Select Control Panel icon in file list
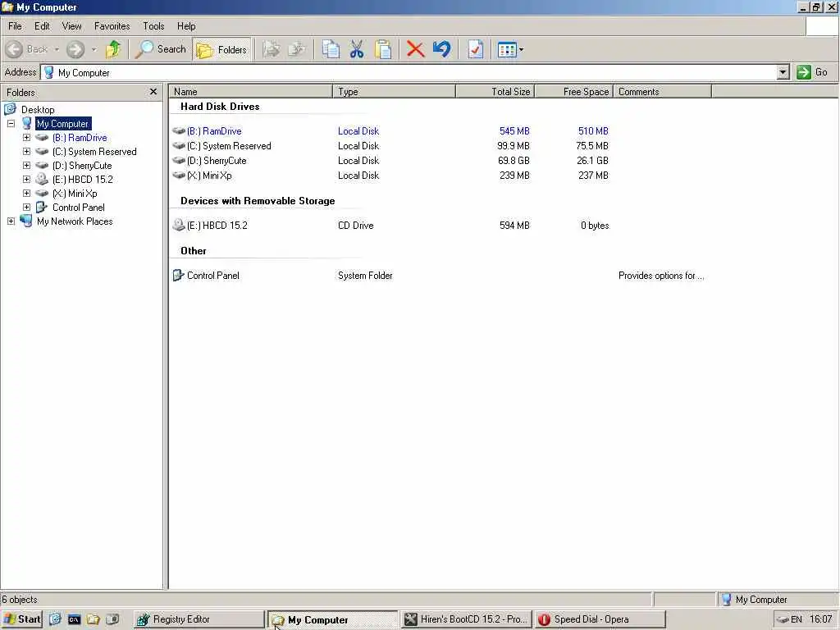Screen dimensions: 840x630 [x=178, y=276]
